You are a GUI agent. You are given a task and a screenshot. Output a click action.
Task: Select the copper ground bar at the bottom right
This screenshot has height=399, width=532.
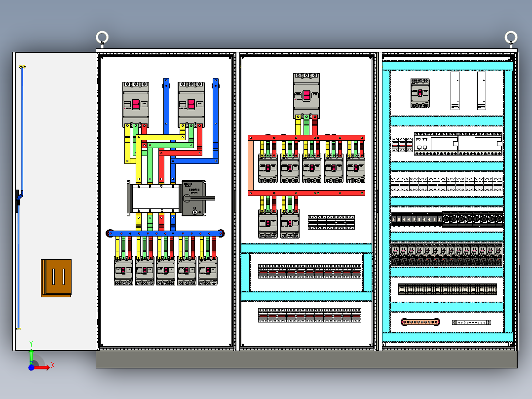click(x=420, y=322)
